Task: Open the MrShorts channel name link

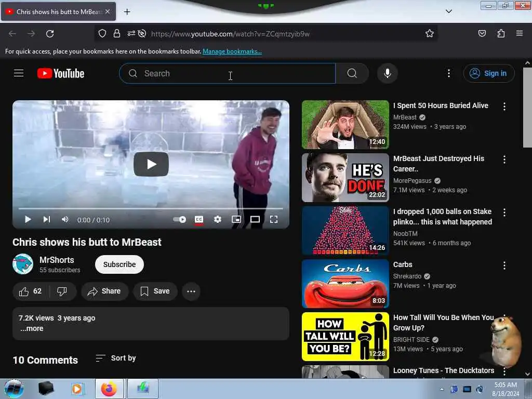Action: [x=57, y=260]
